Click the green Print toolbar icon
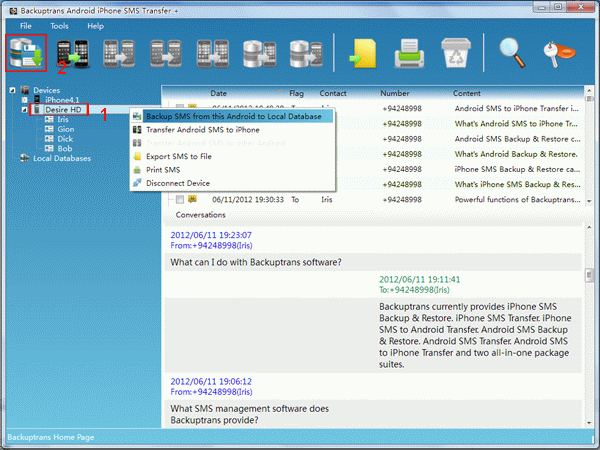Viewport: 600px width, 450px height. [409, 53]
